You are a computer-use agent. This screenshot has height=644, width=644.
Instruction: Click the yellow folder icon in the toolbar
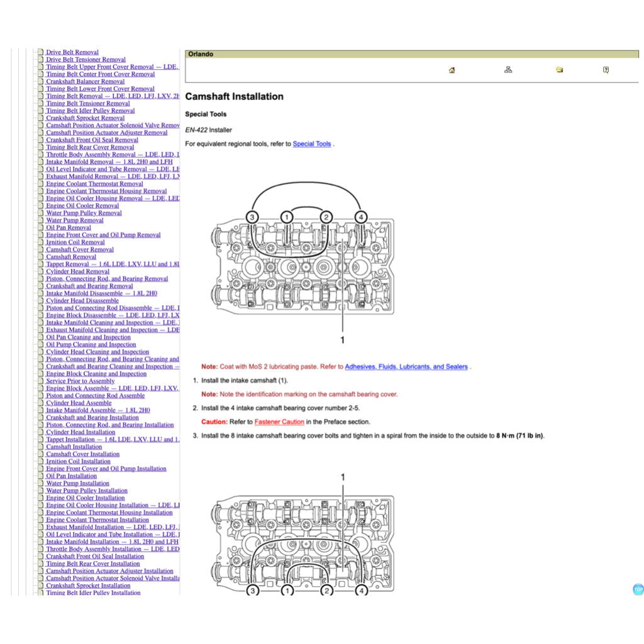click(x=559, y=70)
